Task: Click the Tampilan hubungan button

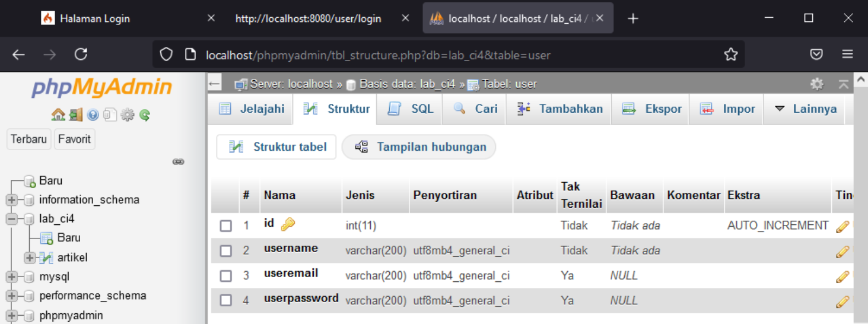Action: [419, 147]
